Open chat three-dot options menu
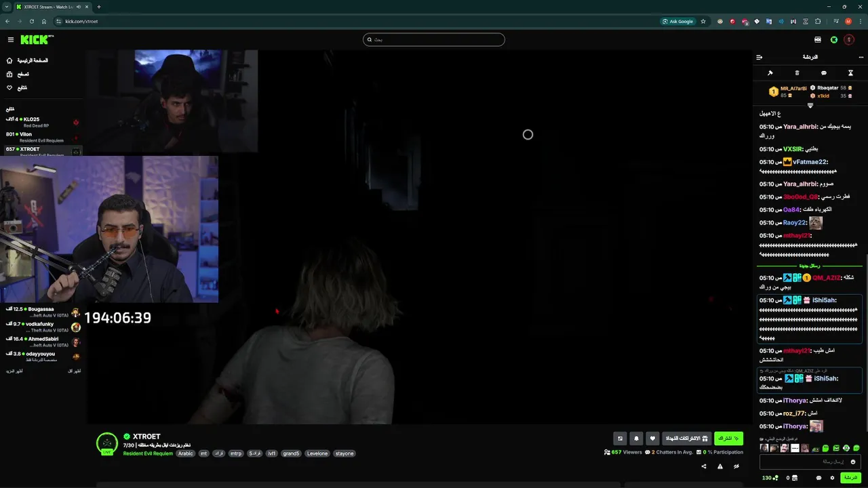 861,58
